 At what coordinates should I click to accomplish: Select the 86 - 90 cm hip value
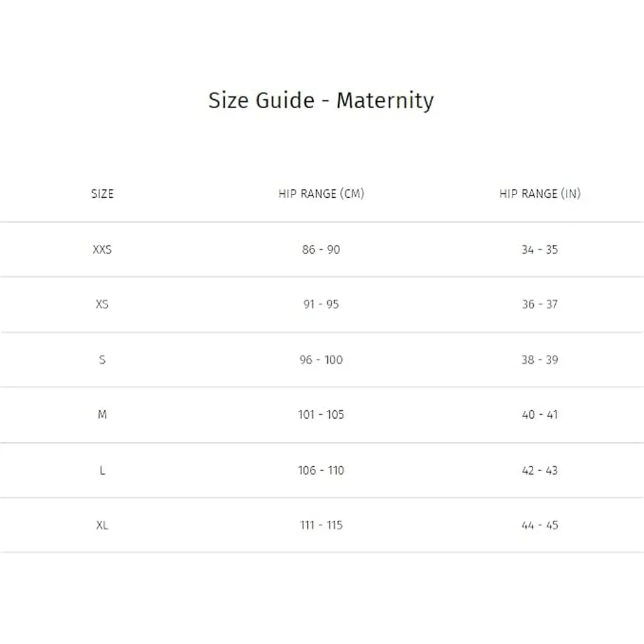coord(321,249)
